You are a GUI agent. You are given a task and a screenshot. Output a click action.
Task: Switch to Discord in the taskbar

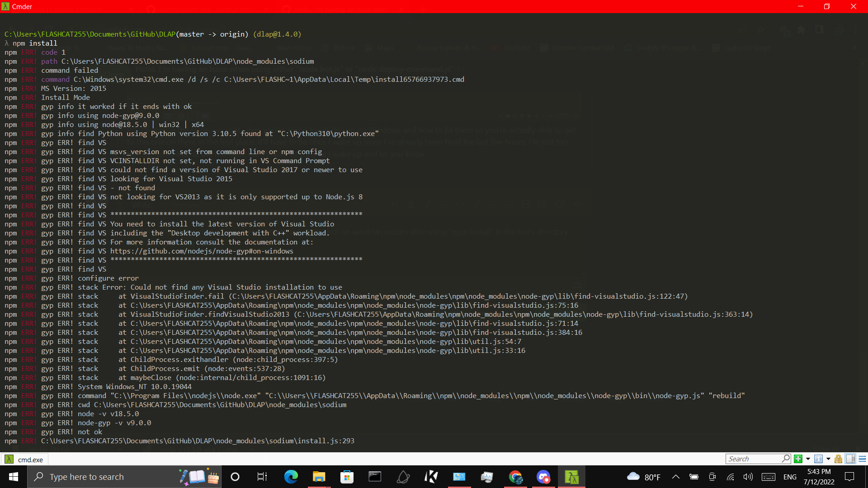click(x=543, y=477)
